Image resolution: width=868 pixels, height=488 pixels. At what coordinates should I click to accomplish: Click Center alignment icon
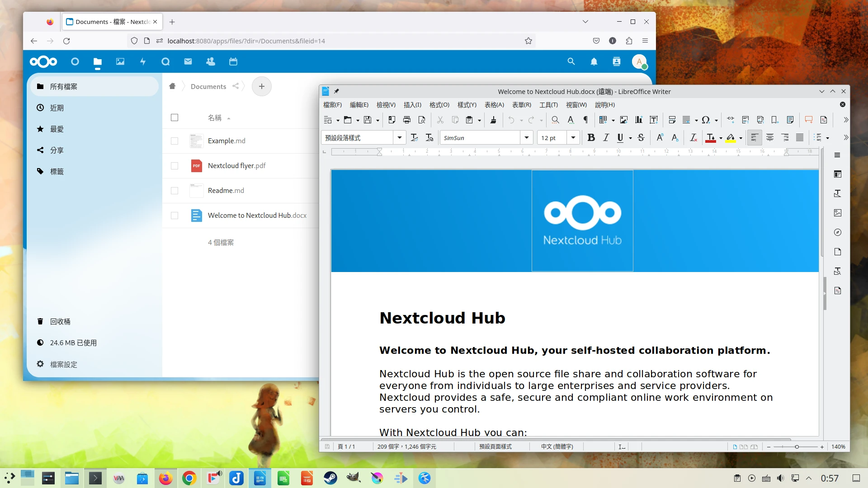(769, 138)
